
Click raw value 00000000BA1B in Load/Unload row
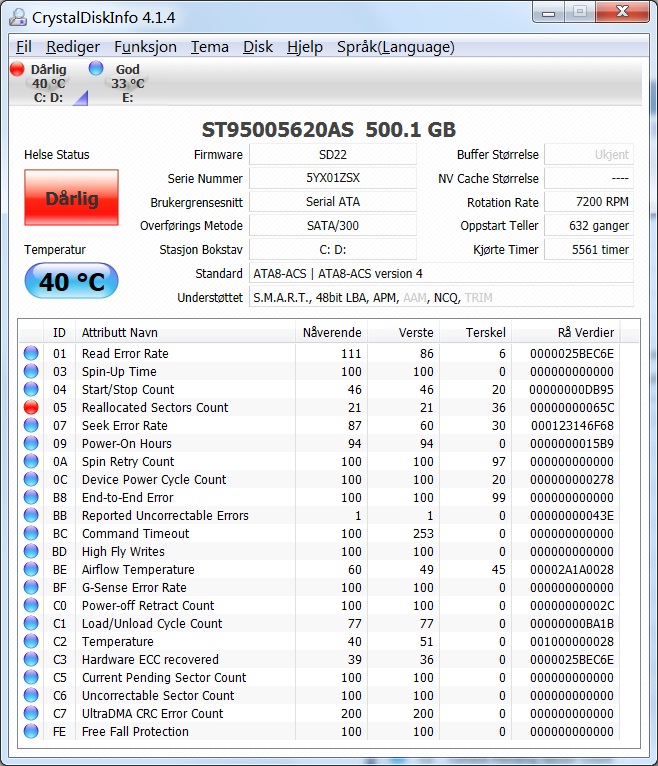572,623
